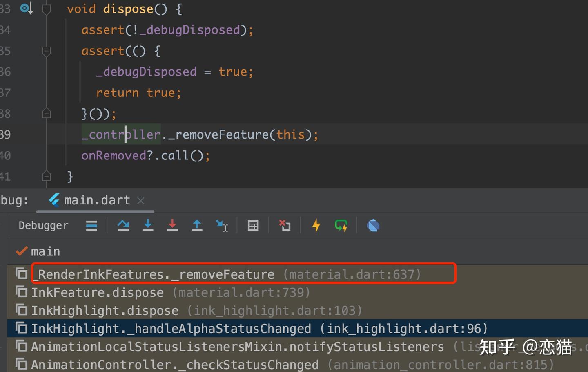Select the InkFeature.dispose stack frame
The width and height of the screenshot is (588, 372).
point(297,292)
